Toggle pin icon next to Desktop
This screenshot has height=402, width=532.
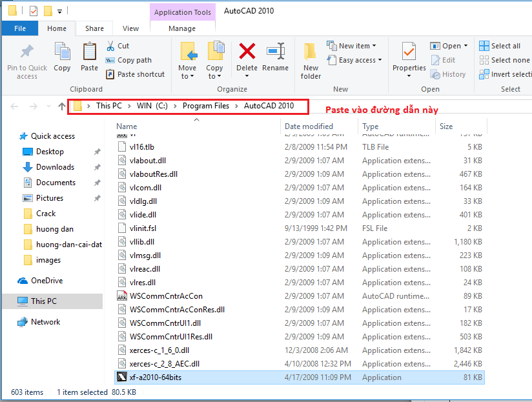pyautogui.click(x=97, y=152)
